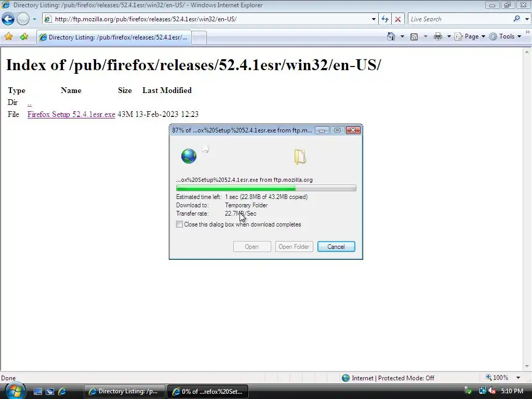Launch Internet Explorer from quick launch
Screen dimensions: 532x399
click(62, 392)
